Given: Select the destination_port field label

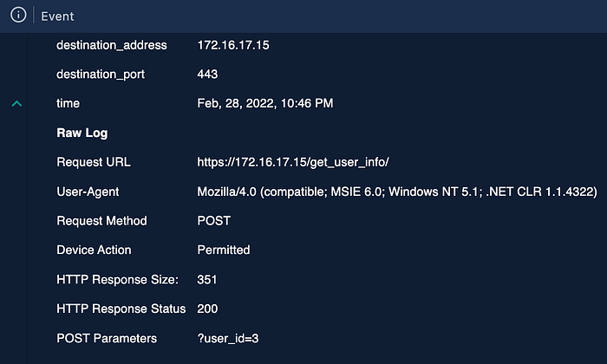Looking at the screenshot, I should [x=101, y=75].
